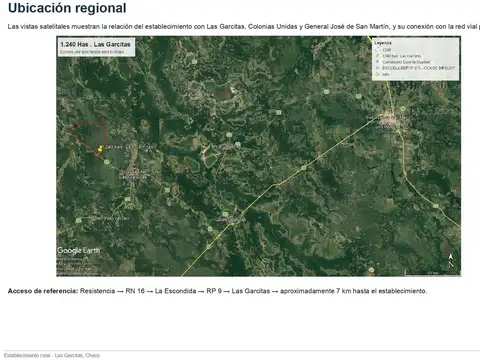Click the satellite map image
This screenshot has width=480, height=360.
click(x=259, y=156)
